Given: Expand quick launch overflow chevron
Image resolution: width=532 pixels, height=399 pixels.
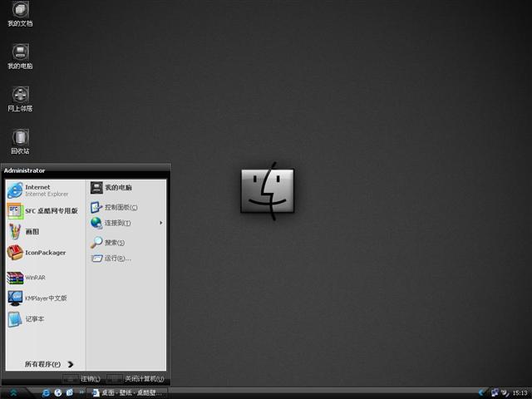Looking at the screenshot, I should pyautogui.click(x=81, y=392).
